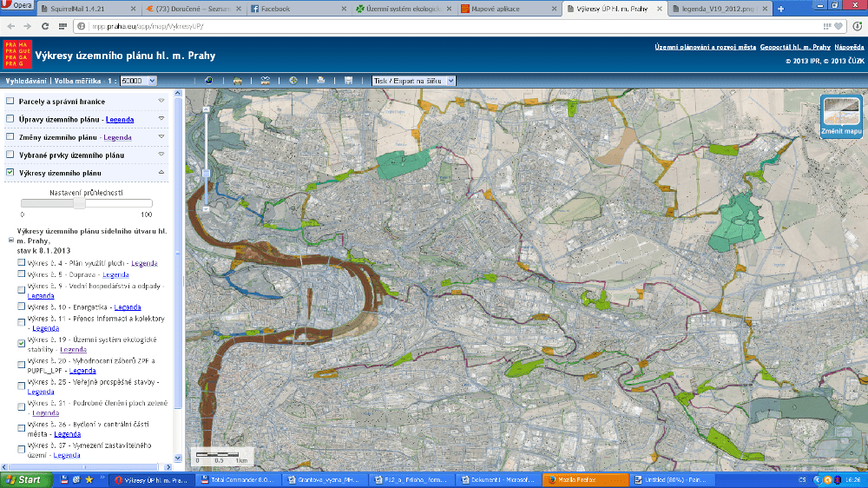Open the scale selection dropdown showing 50000

(139, 81)
